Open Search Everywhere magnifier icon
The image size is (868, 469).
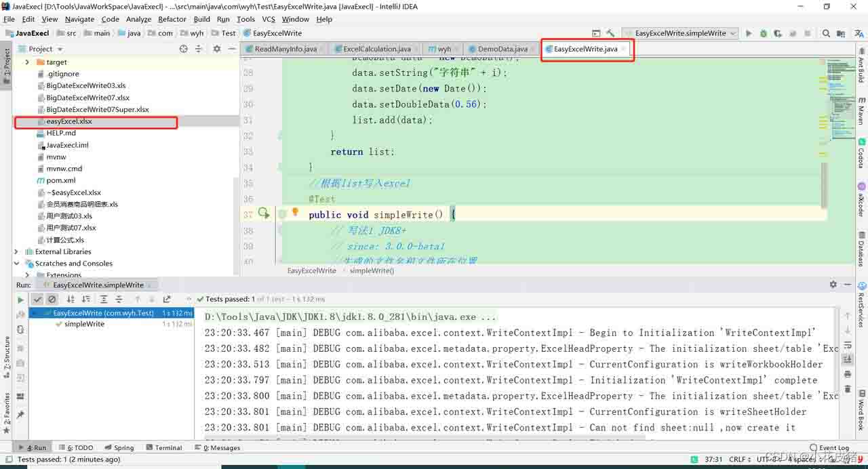tap(826, 33)
